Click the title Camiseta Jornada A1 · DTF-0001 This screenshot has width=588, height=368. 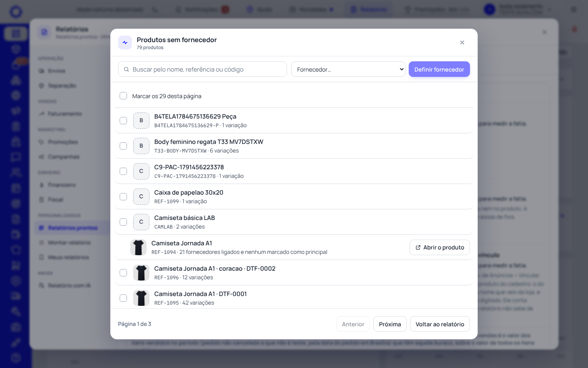point(200,294)
